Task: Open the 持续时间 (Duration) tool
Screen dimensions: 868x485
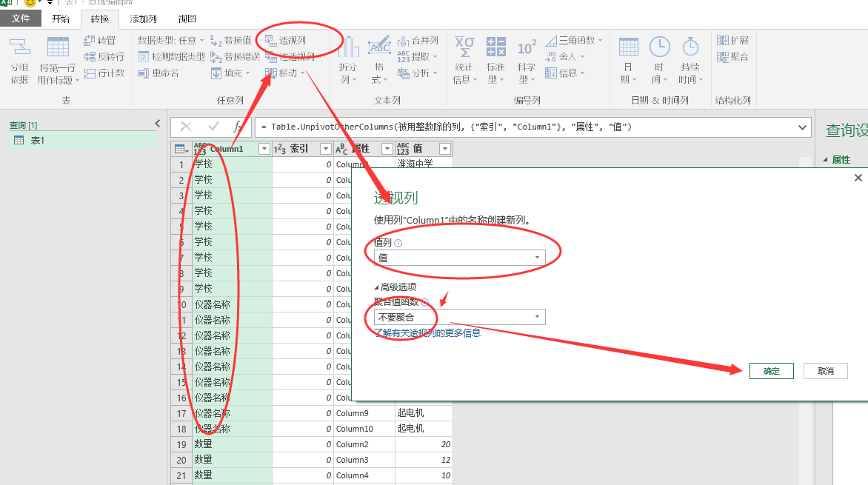Action: [690, 59]
